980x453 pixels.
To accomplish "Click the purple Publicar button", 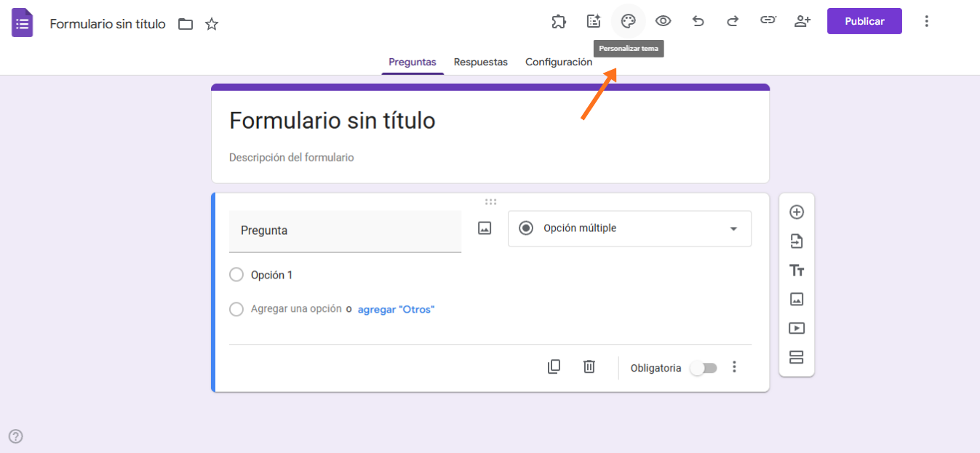I will 864,20.
